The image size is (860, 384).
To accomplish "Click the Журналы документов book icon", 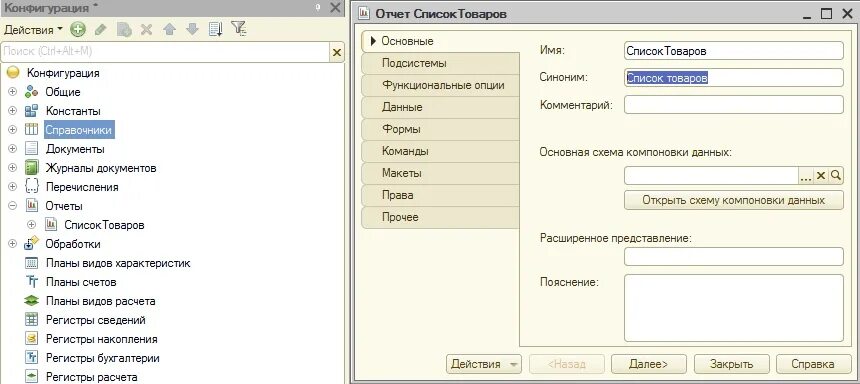I will (x=31, y=168).
